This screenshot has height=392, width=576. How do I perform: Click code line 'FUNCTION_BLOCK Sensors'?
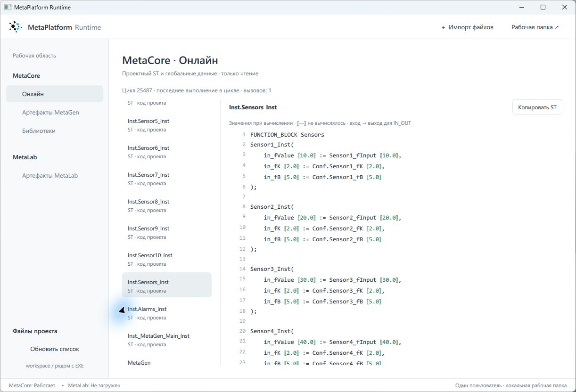tap(287, 135)
